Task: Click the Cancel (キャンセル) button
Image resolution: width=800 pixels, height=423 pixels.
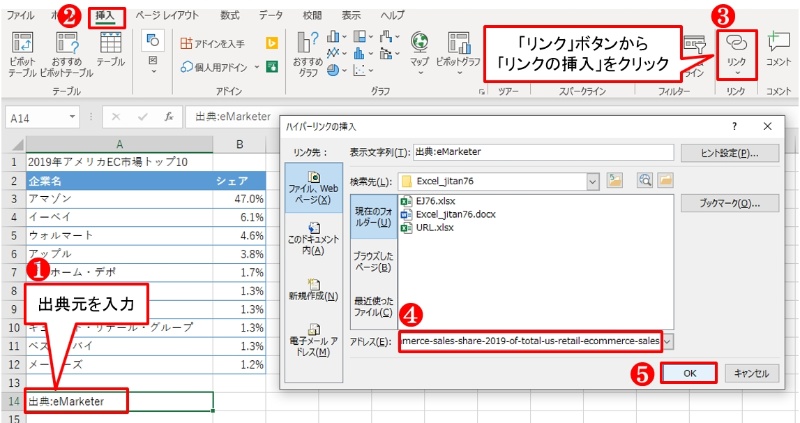Action: click(x=750, y=373)
